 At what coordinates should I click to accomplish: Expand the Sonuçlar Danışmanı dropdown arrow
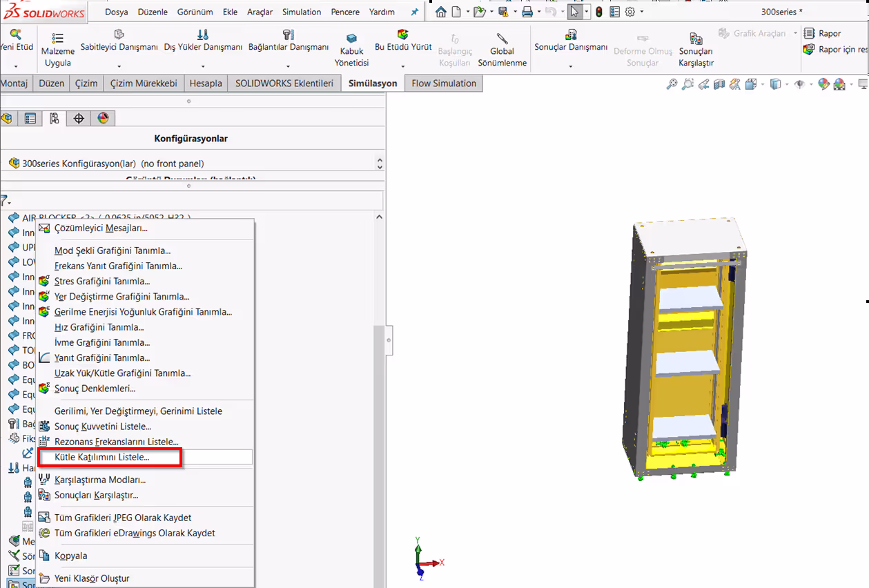click(x=571, y=66)
